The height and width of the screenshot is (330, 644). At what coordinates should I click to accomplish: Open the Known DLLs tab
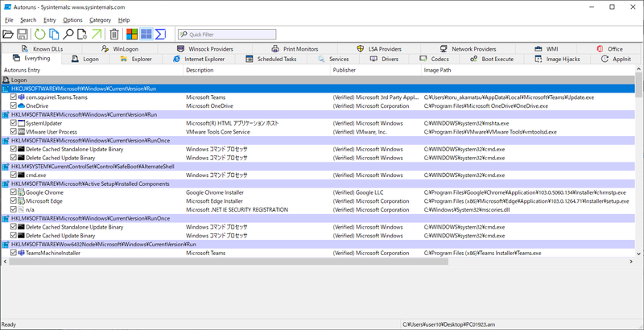click(x=43, y=49)
